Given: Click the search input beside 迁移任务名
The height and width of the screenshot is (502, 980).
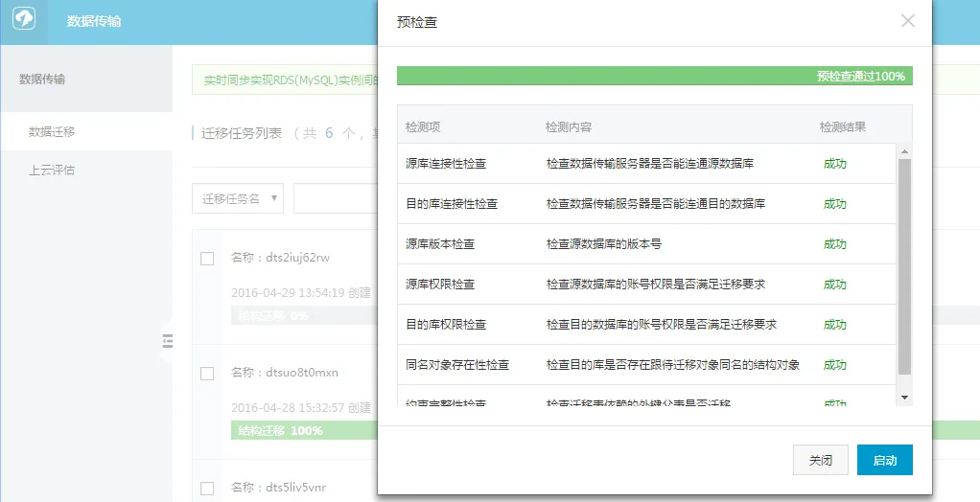Looking at the screenshot, I should tap(336, 198).
